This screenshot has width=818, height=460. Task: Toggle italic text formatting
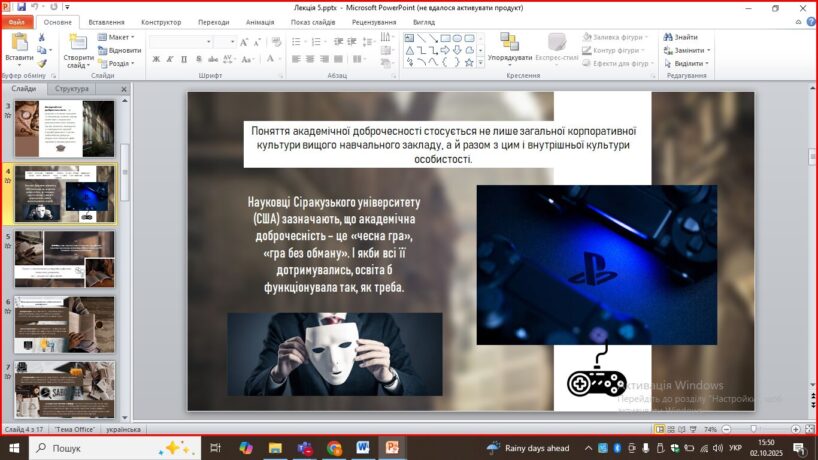tap(170, 59)
